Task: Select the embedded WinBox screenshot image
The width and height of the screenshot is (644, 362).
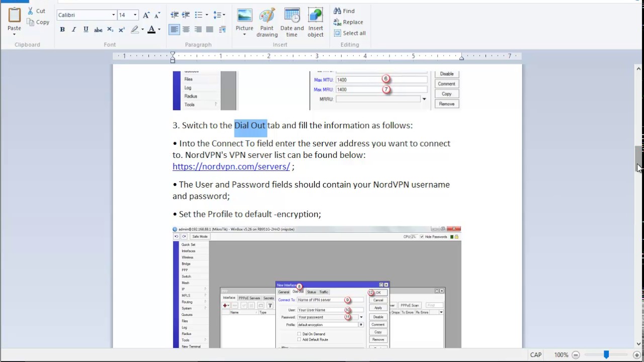Action: (317, 287)
